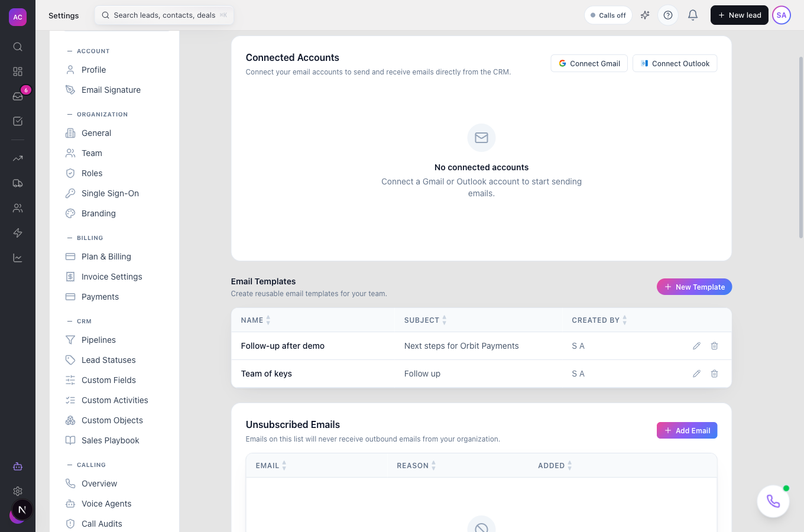This screenshot has height=532, width=804.
Task: Click the New lead button
Action: click(x=740, y=15)
